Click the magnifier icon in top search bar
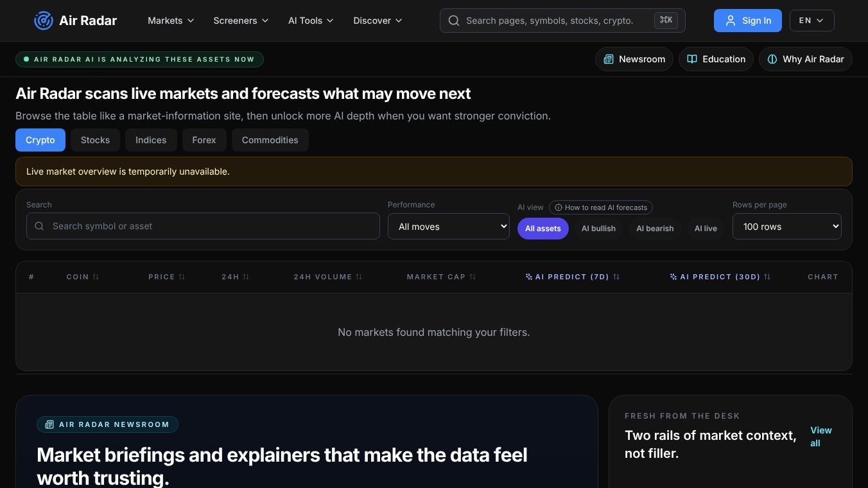Image resolution: width=868 pixels, height=488 pixels. [x=454, y=21]
